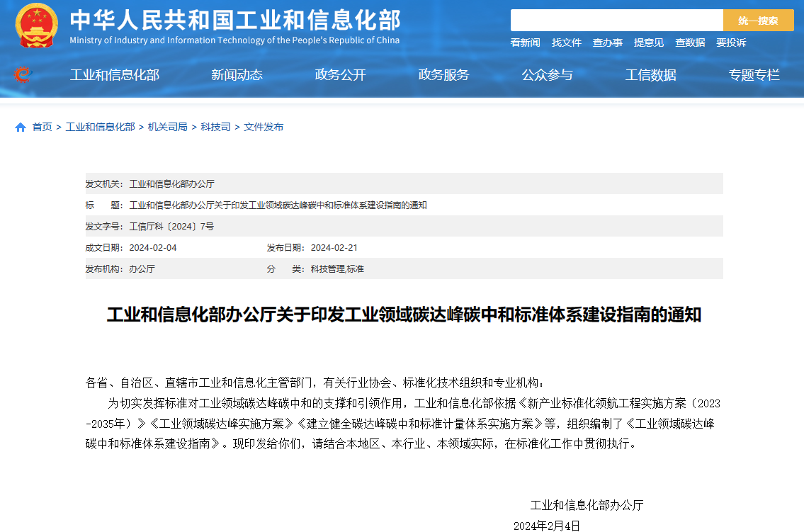Screen dimensions: 804x532
Task: Click the national emblem logo
Action: coord(35,24)
